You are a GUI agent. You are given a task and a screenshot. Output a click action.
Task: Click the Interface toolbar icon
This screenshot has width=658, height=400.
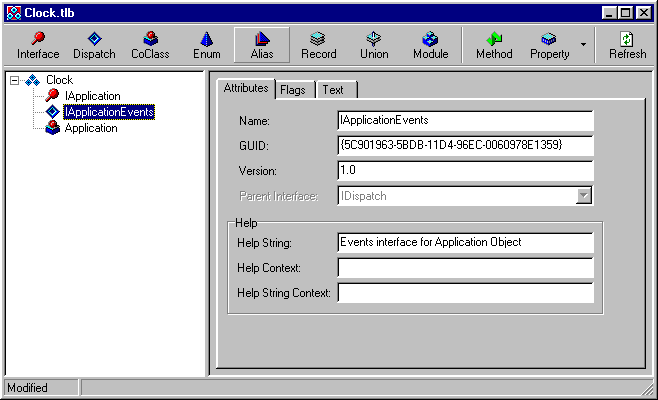[38, 45]
